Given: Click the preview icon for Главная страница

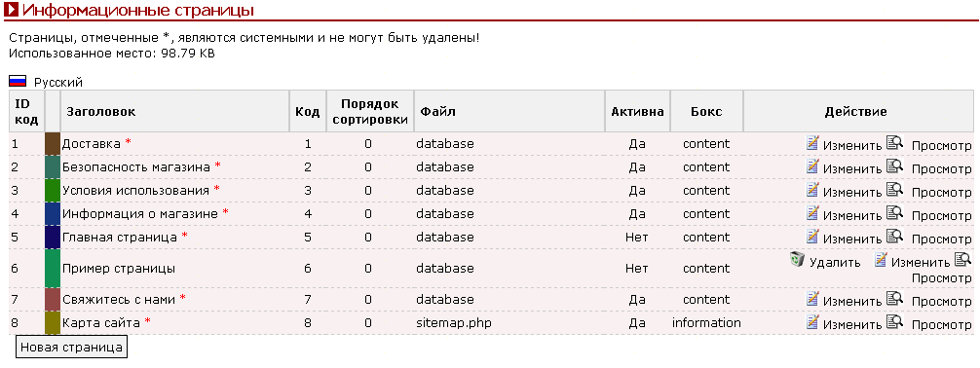Looking at the screenshot, I should coord(894,237).
